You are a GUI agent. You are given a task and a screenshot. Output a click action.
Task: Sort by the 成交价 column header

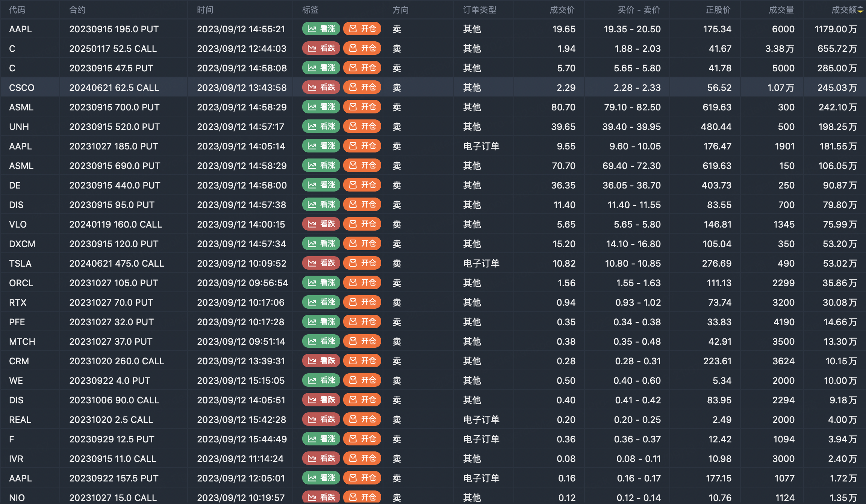point(562,10)
